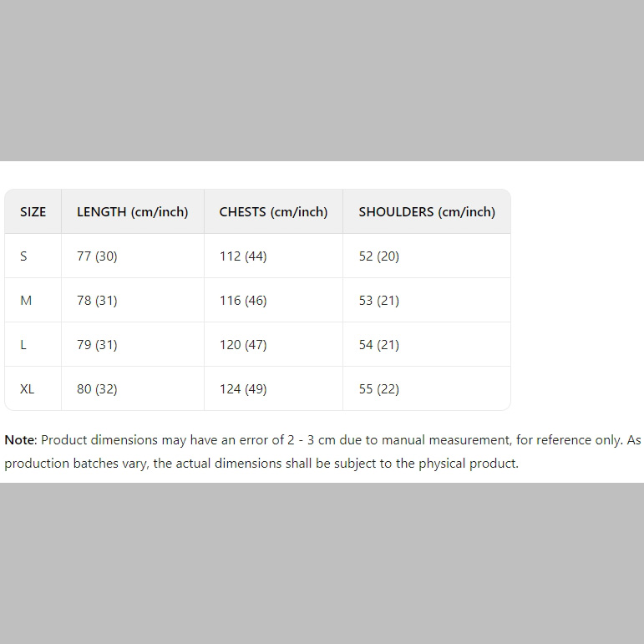Select the 80 (32) length value
This screenshot has width=644, height=644.
coord(97,389)
